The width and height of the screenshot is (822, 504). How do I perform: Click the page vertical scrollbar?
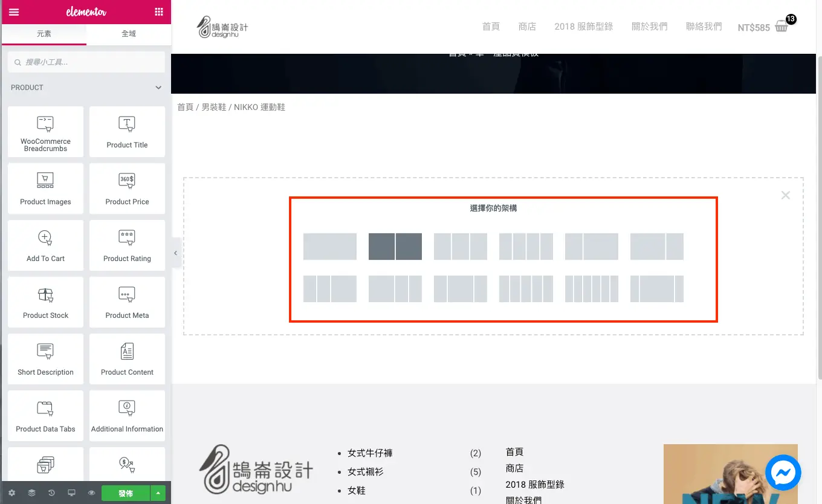click(820, 218)
